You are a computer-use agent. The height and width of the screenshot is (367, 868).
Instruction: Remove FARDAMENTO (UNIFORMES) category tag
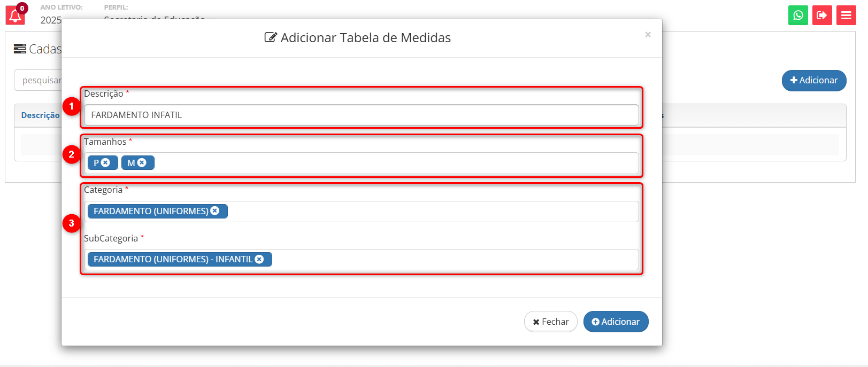215,210
